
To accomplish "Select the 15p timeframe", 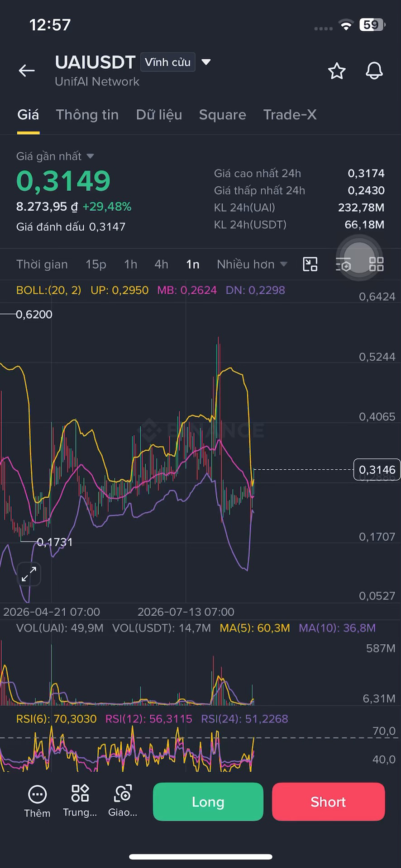I will click(x=96, y=264).
